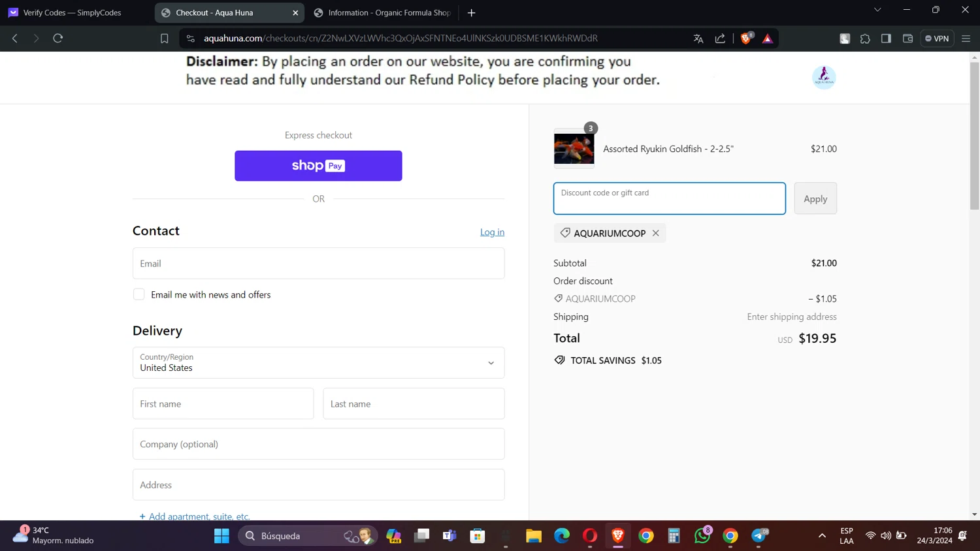980x551 pixels.
Task: Switch to Information Organic Formula Shop tab
Action: [383, 12]
